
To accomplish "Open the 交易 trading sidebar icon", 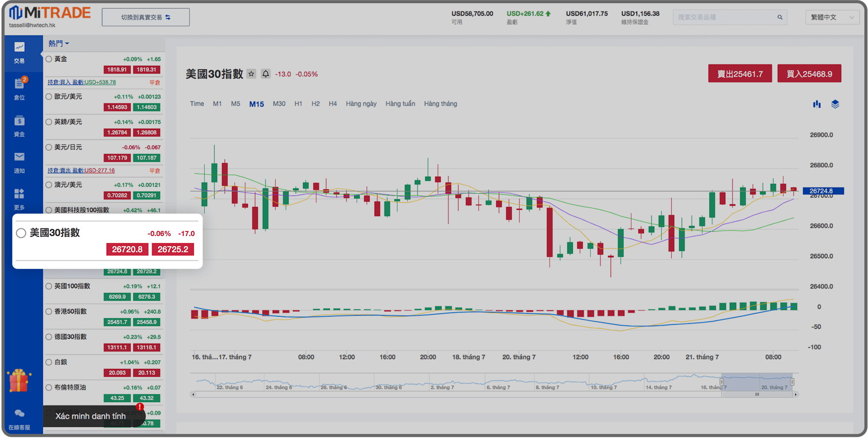I will tap(19, 52).
